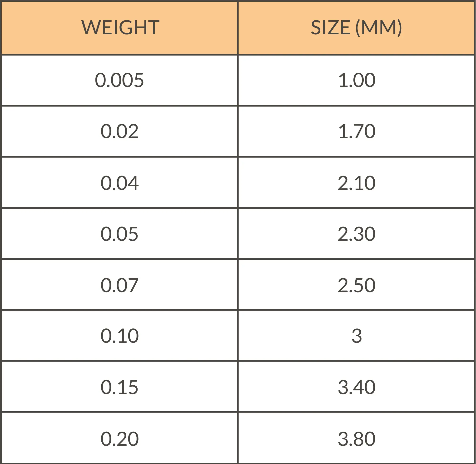Image resolution: width=476 pixels, height=464 pixels.
Task: Select the 1.70 size cell
Action: pyautogui.click(x=356, y=131)
